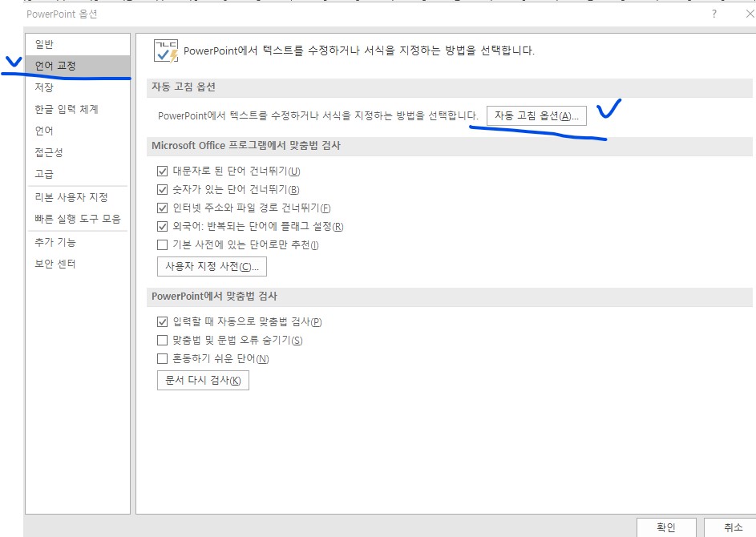Go to 추가 기능 category
The width and height of the screenshot is (756, 537).
point(78,242)
